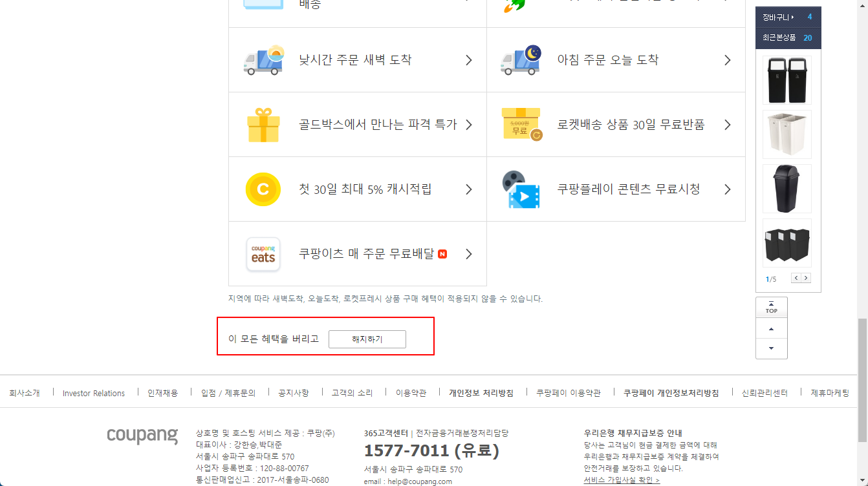
Task: Click the Coupang footer logo
Action: 142,436
